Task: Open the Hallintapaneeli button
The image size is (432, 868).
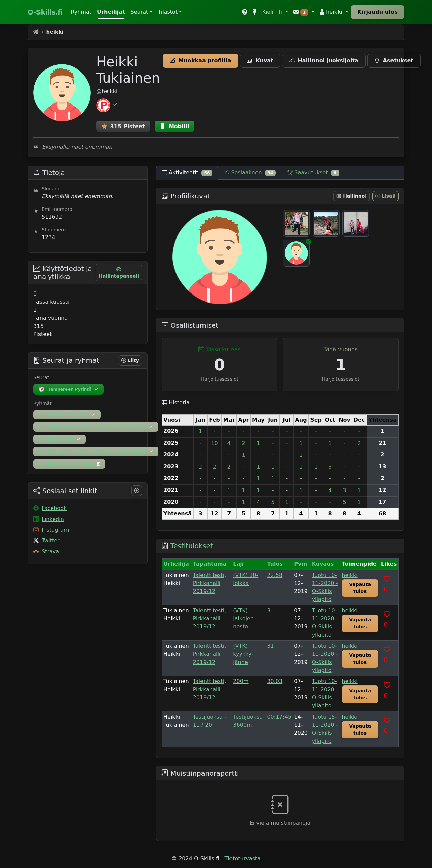Action: click(119, 273)
